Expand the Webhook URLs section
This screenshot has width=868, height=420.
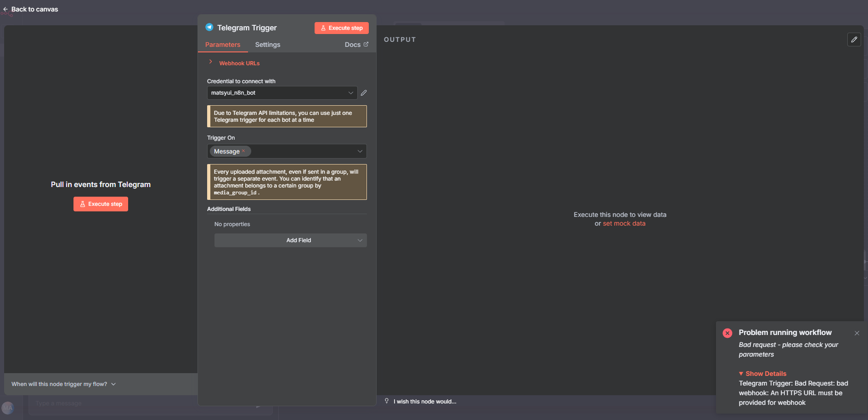coord(211,62)
